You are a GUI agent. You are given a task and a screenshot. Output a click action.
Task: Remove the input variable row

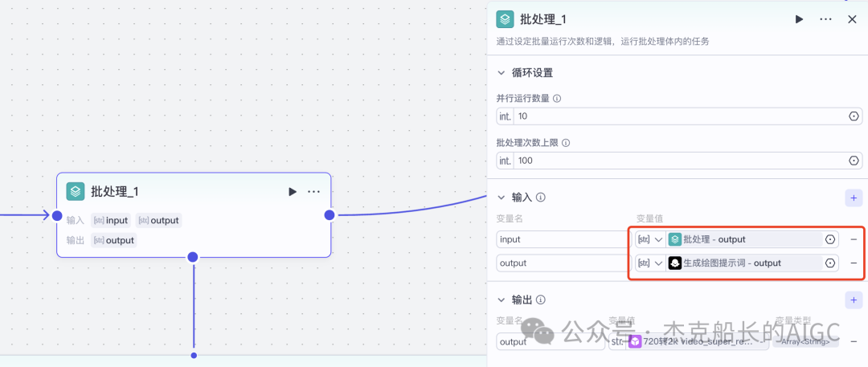click(x=854, y=239)
